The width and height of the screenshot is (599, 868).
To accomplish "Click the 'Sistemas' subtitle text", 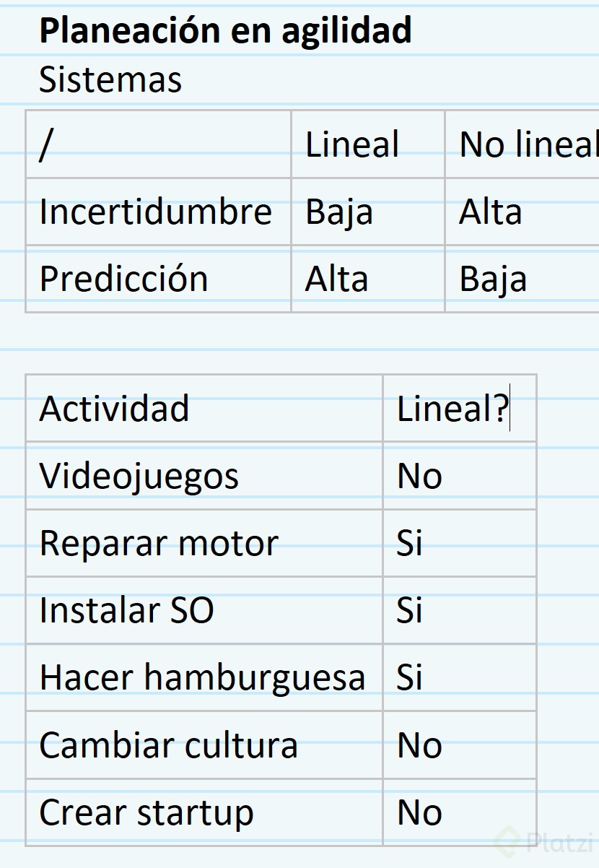I will [x=110, y=79].
